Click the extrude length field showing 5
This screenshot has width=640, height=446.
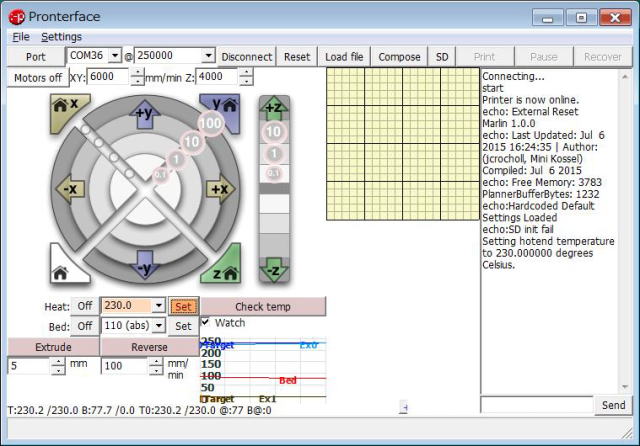(30, 366)
